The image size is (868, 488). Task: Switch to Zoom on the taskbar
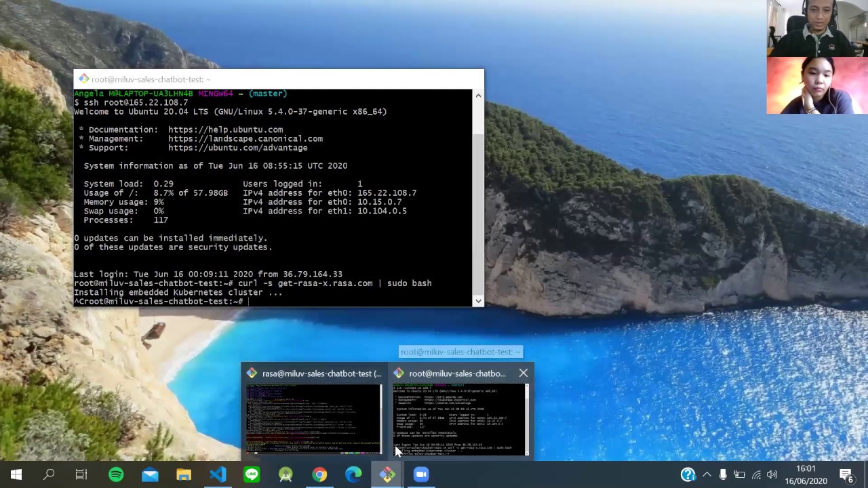pos(421,474)
